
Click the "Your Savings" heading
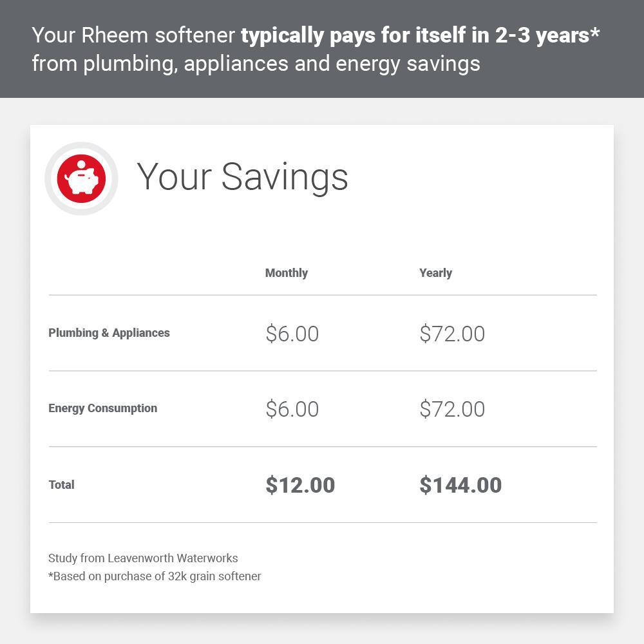[x=242, y=177]
